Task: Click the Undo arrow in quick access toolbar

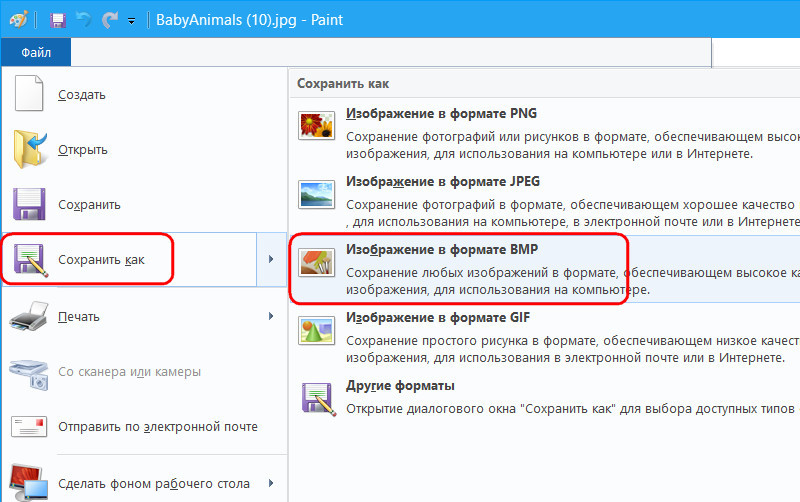Action: [84, 19]
